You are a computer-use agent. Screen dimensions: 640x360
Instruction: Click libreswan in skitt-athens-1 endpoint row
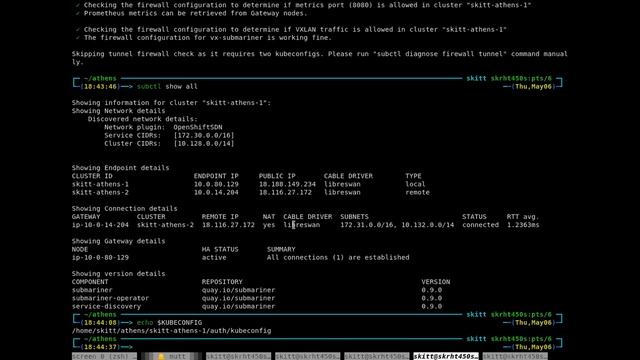(342, 184)
